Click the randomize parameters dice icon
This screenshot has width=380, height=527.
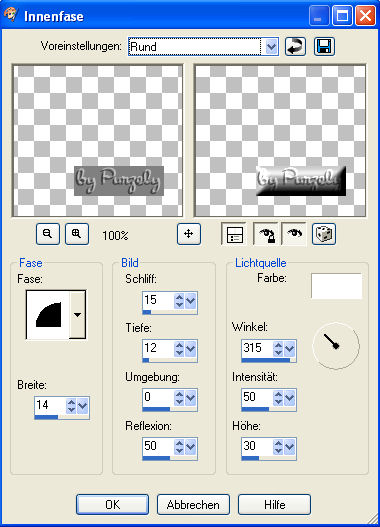pos(324,234)
